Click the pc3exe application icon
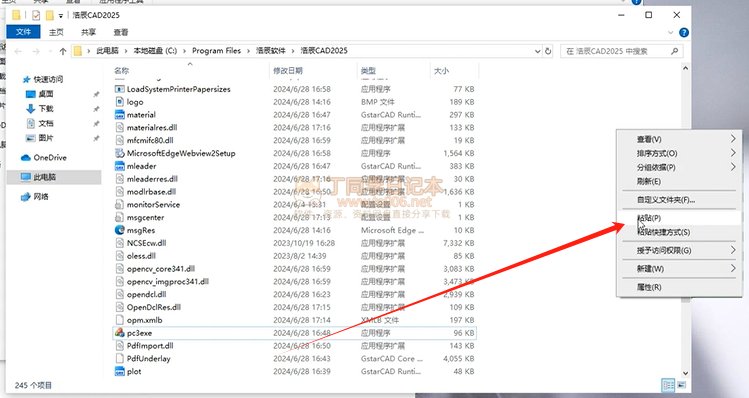 click(119, 333)
